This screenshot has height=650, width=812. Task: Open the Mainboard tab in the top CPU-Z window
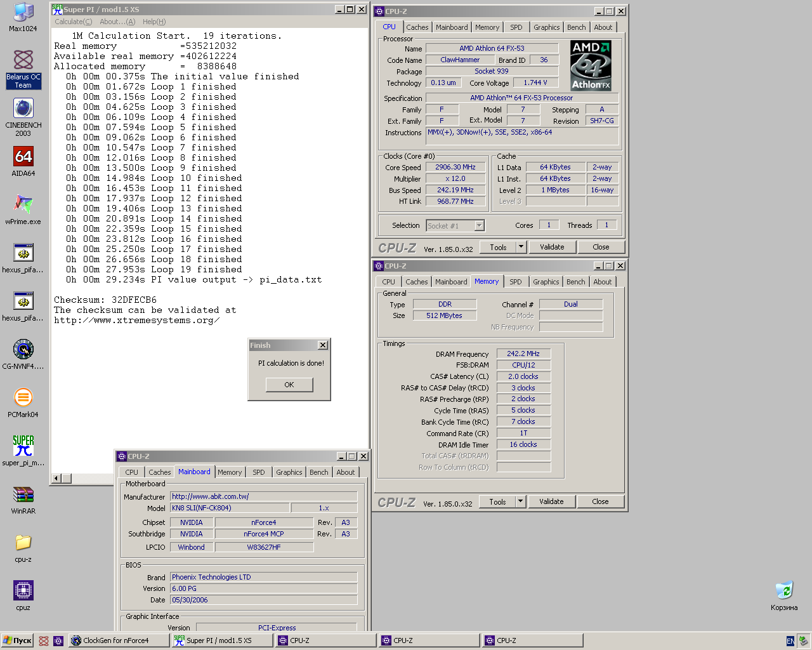click(452, 27)
